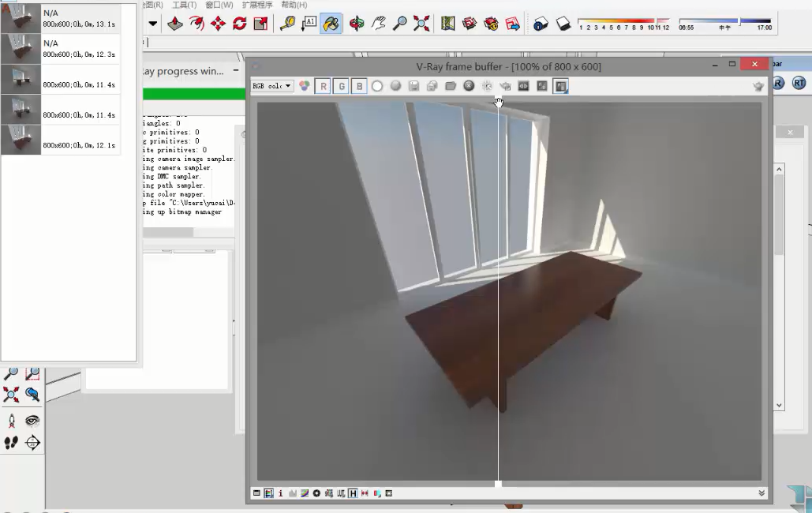Select the Push/Pull tool in SketchUp toolbar
This screenshot has width=812, height=513.
coord(175,24)
